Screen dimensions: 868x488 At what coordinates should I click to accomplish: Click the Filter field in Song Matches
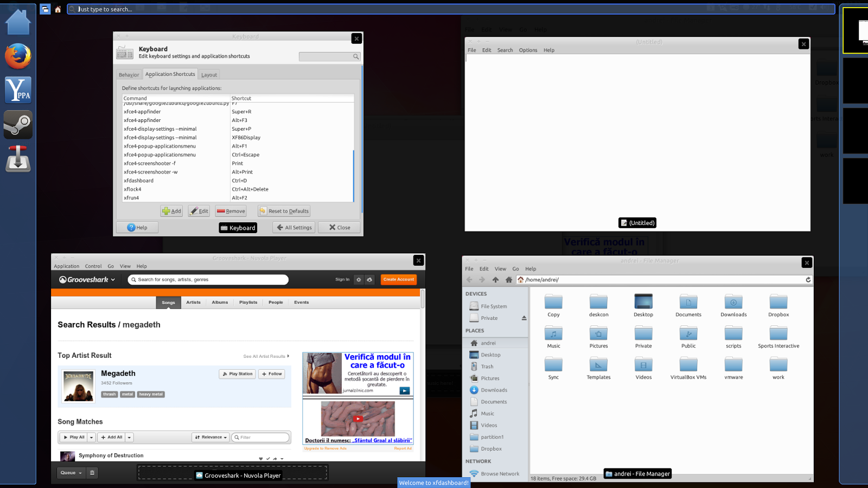tap(261, 438)
